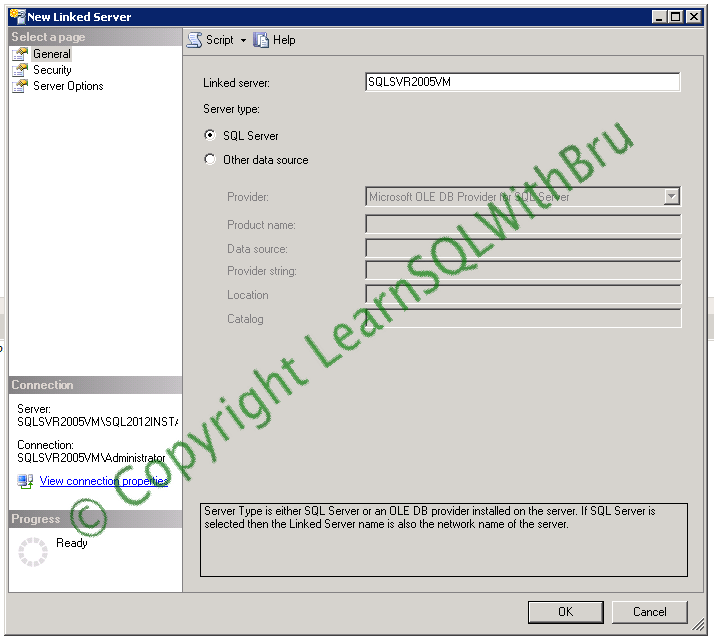Click the Ready progress spinner
This screenshot has width=714, height=643.
tap(33, 552)
